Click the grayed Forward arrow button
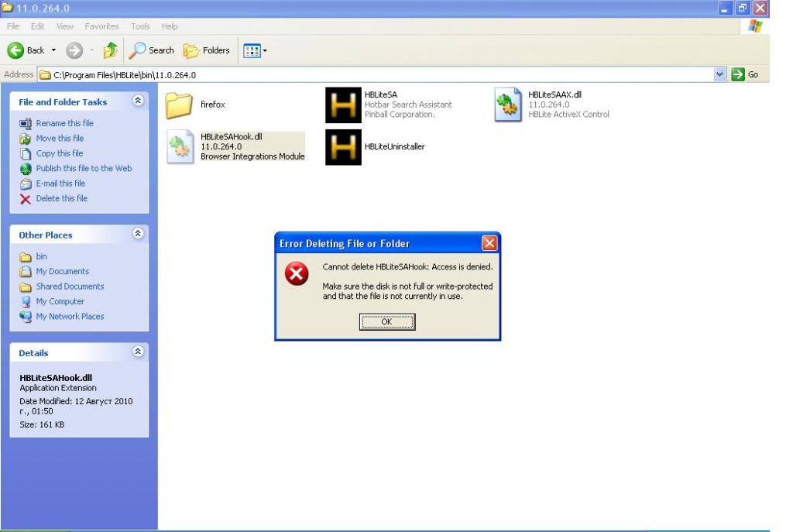Screen dimensions: 793x532 (x=74, y=50)
